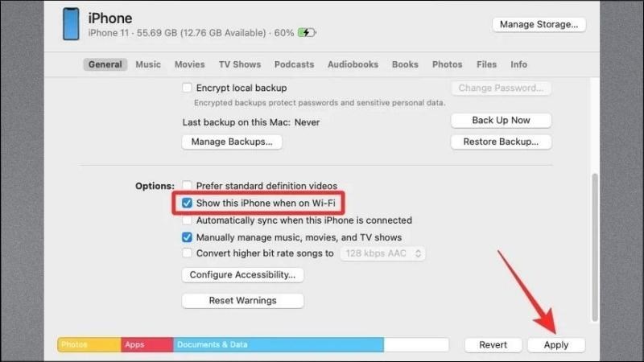Tick Prefer standard definition videos
644x362 pixels.
(x=187, y=185)
